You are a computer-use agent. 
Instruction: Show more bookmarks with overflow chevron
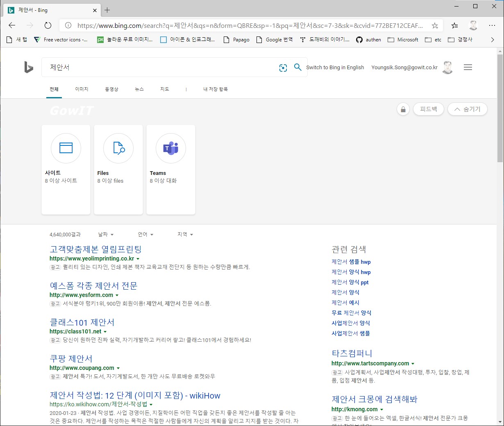[x=493, y=40]
